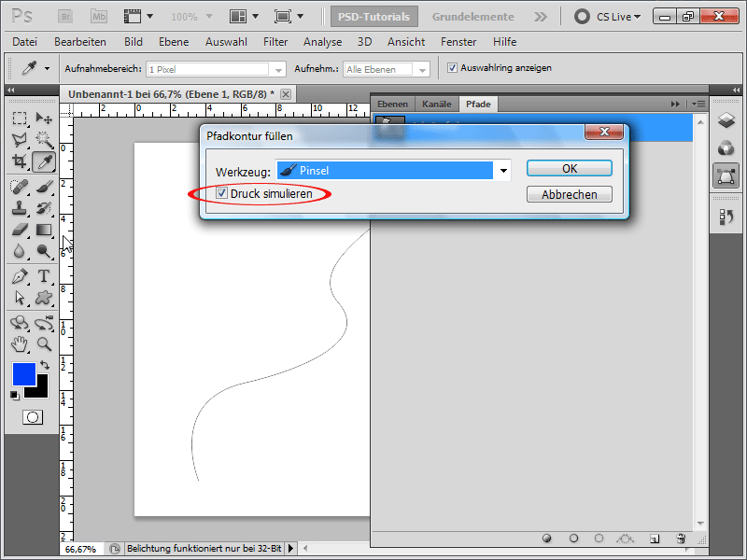Select the Type tool

click(x=44, y=276)
